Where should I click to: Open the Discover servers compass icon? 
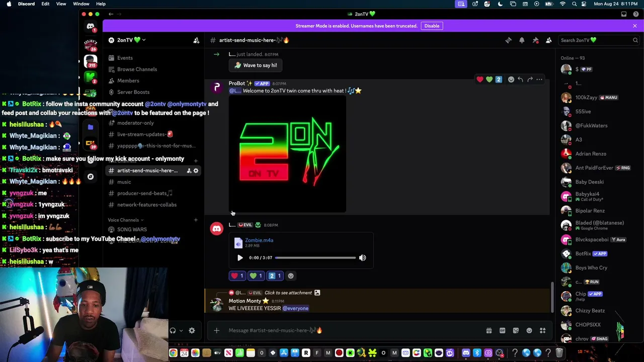(91, 176)
